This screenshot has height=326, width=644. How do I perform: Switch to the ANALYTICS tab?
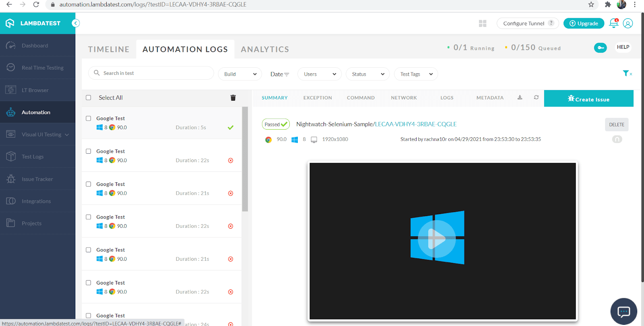tap(265, 50)
